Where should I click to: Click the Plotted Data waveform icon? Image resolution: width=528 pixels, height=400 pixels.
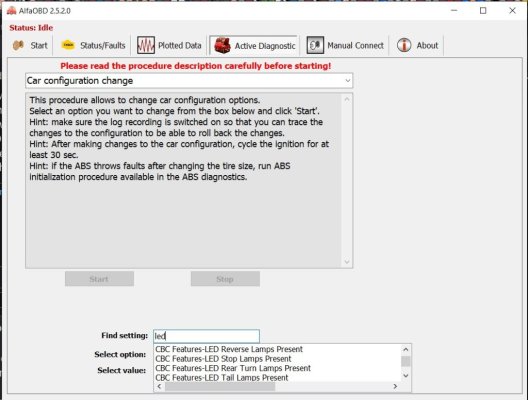(146, 45)
